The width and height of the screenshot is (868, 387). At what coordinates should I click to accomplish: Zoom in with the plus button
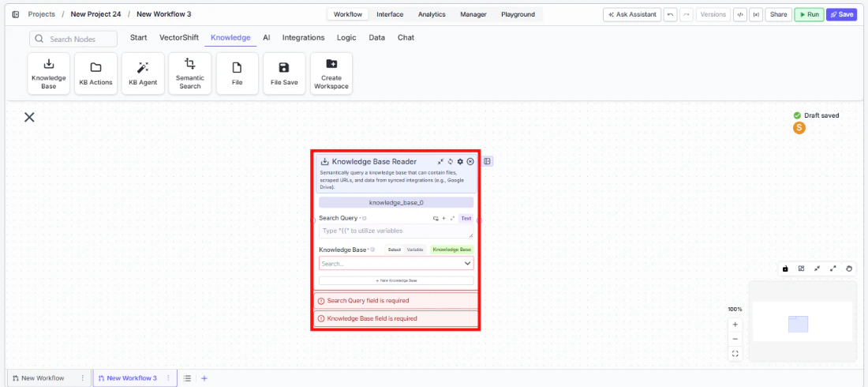[735, 325]
